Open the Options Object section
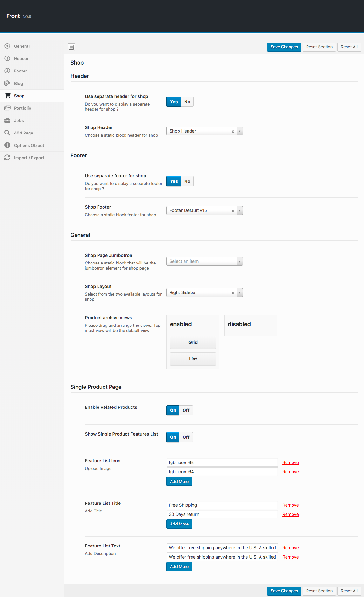364x597 pixels. click(x=32, y=145)
